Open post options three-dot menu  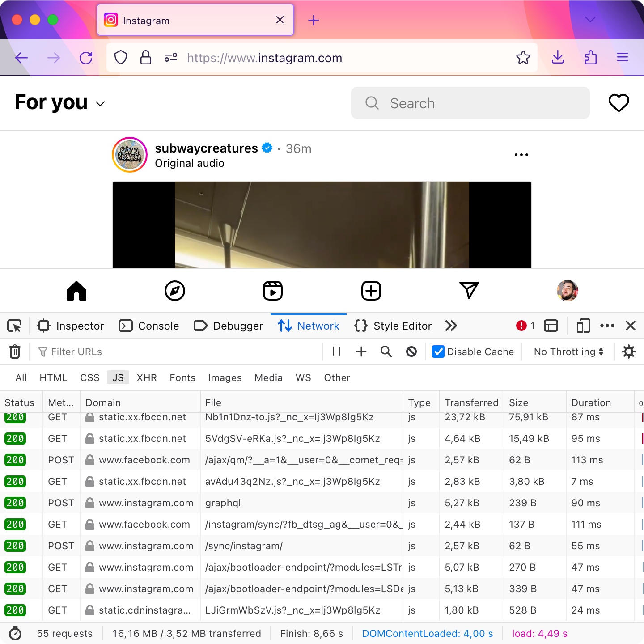[x=521, y=155]
